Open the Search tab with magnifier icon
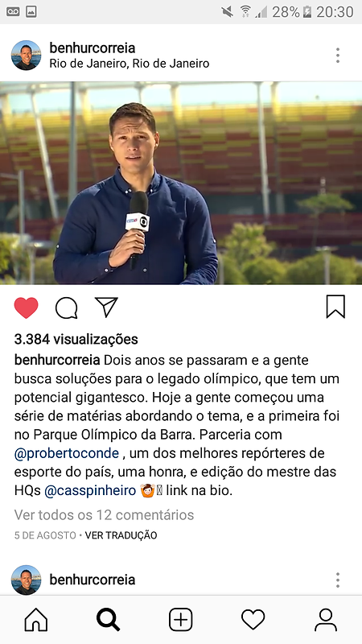The image size is (362, 644). click(109, 620)
